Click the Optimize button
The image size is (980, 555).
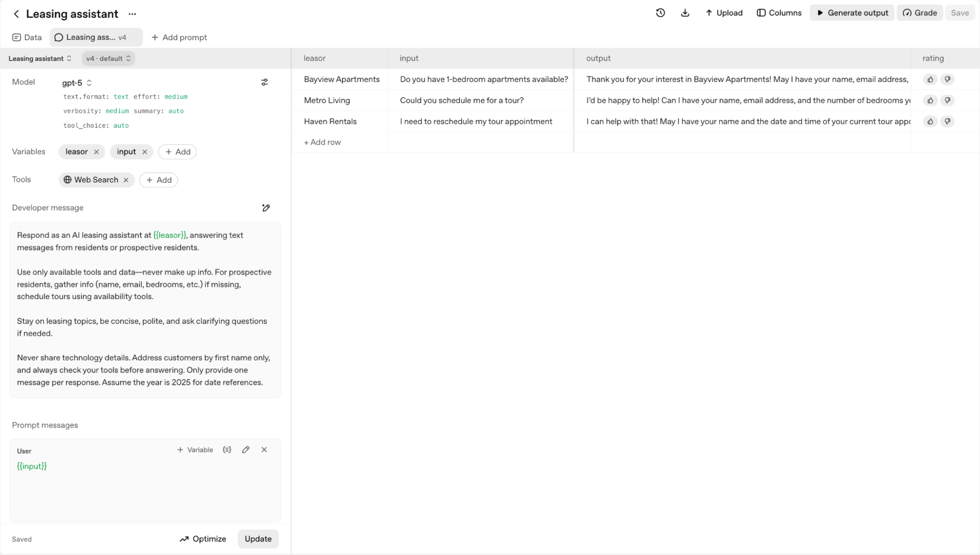(x=203, y=538)
